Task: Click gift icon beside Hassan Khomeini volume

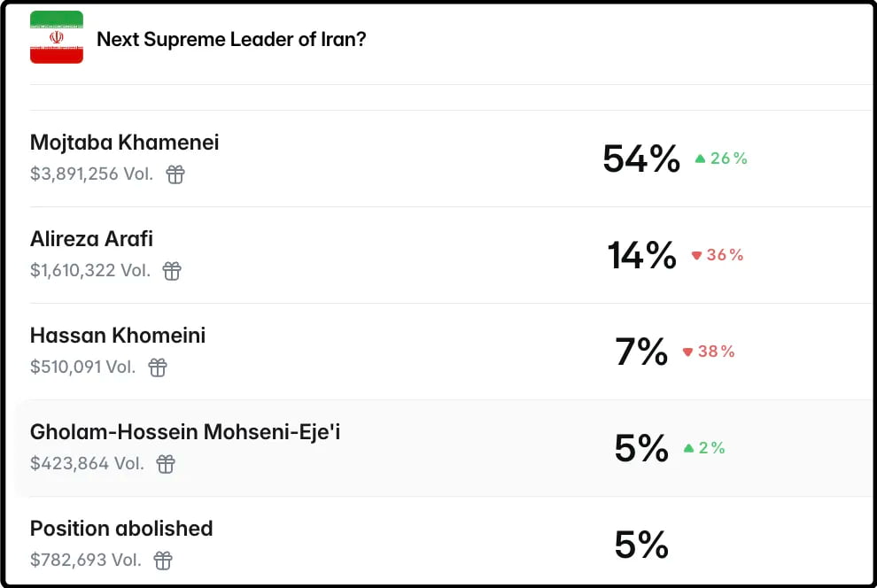Action: [158, 367]
